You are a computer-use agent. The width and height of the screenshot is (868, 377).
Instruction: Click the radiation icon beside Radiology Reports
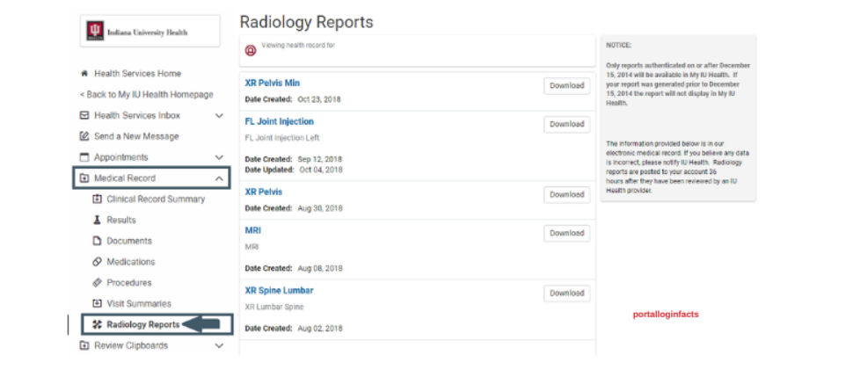[98, 324]
